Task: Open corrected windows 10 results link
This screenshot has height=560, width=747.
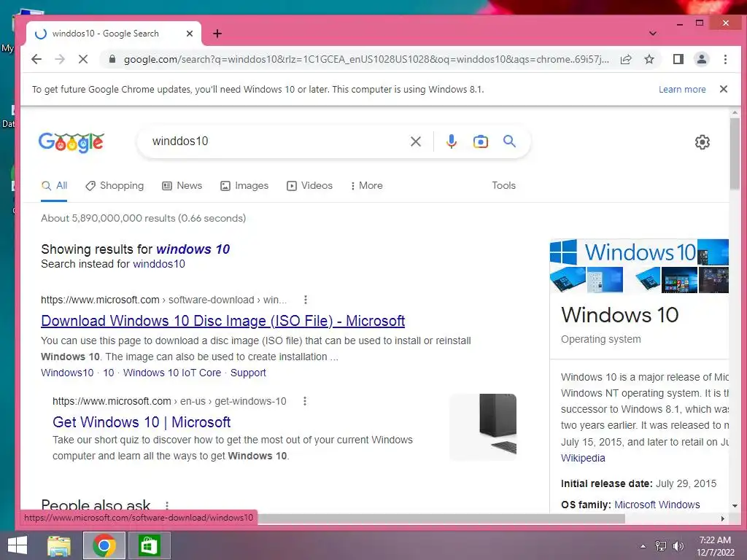Action: tap(193, 249)
